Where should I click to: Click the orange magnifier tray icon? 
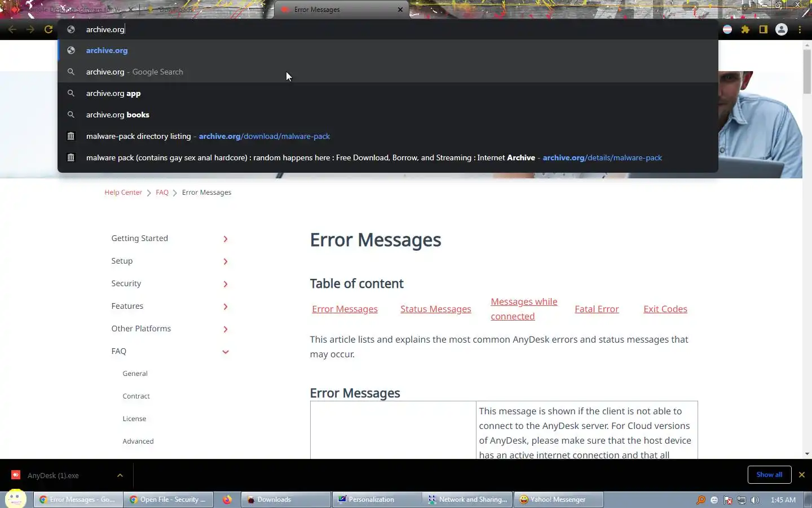(701, 500)
